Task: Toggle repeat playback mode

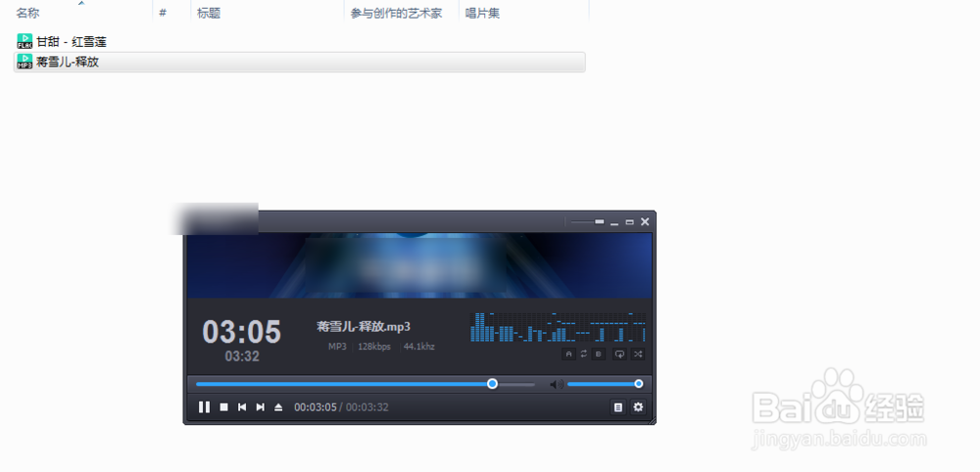Action: tap(619, 354)
